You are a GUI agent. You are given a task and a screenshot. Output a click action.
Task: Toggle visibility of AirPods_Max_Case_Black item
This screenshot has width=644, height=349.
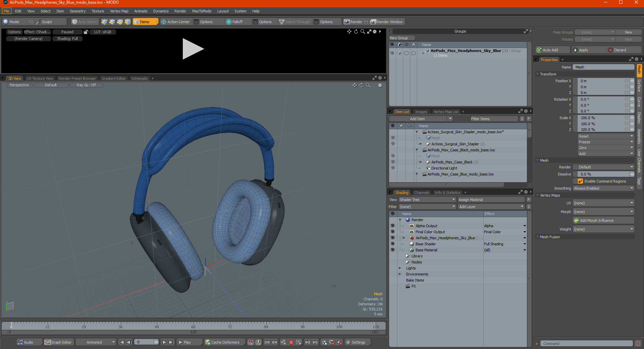[x=393, y=162]
